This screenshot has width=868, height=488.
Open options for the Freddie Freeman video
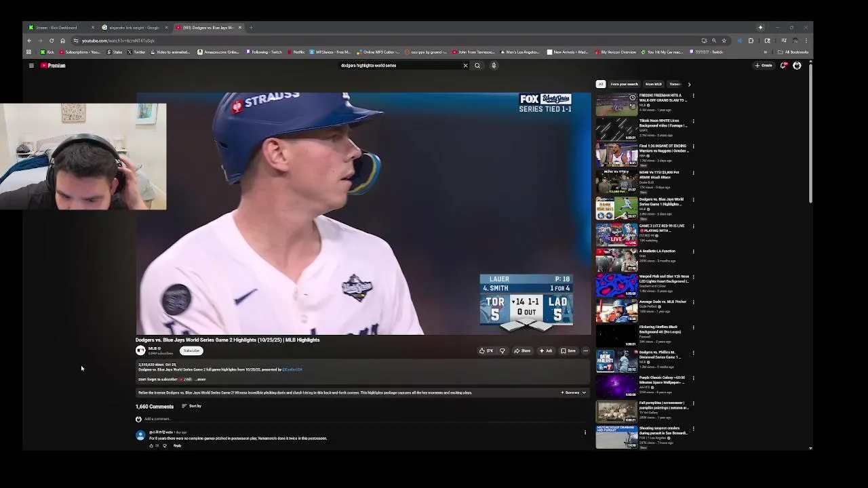(693, 96)
